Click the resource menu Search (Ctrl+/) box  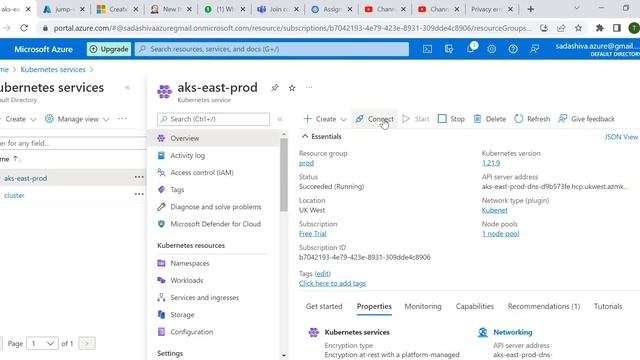pyautogui.click(x=213, y=119)
